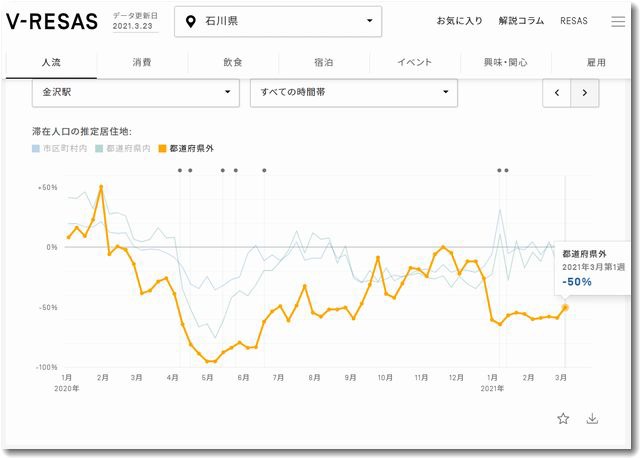Click the download icon below chart
The image size is (640, 458).
[x=592, y=418]
